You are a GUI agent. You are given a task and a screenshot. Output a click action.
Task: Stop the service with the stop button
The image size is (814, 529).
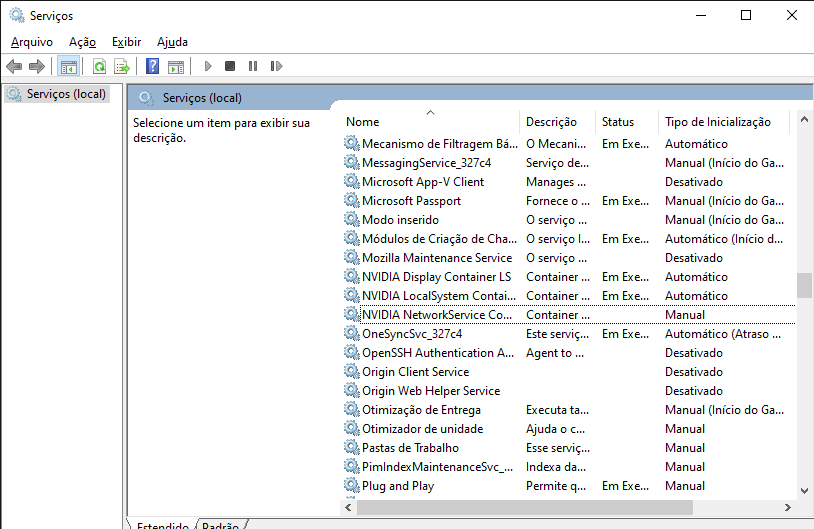[x=230, y=66]
